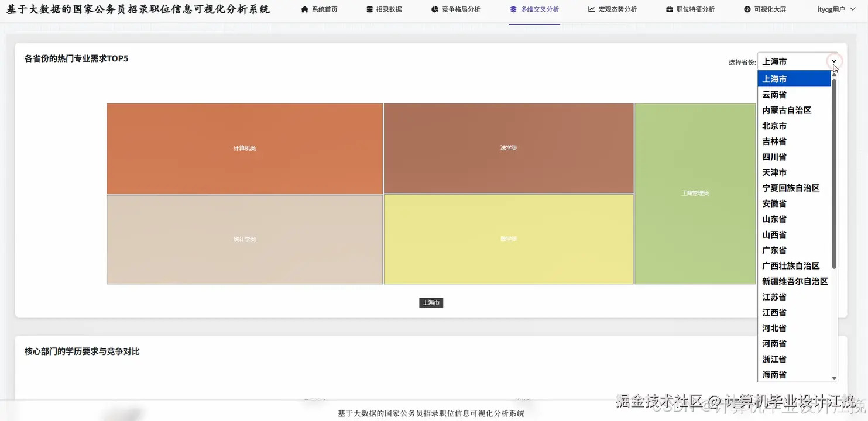The height and width of the screenshot is (421, 868).
Task: Pick 江西省 from the list
Action: 794,312
